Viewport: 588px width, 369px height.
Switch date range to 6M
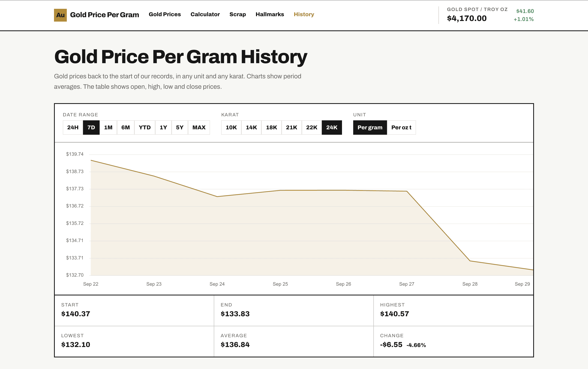tap(126, 127)
